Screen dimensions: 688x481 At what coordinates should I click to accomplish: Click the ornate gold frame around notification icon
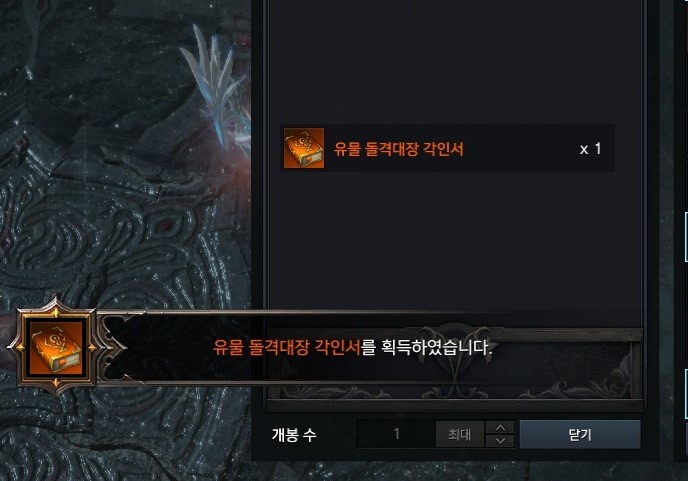[56, 347]
